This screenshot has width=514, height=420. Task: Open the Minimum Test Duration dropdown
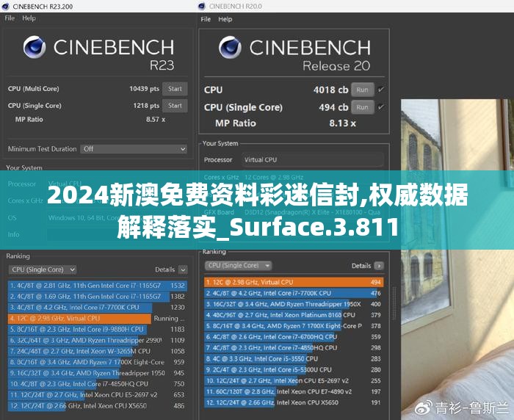click(134, 149)
